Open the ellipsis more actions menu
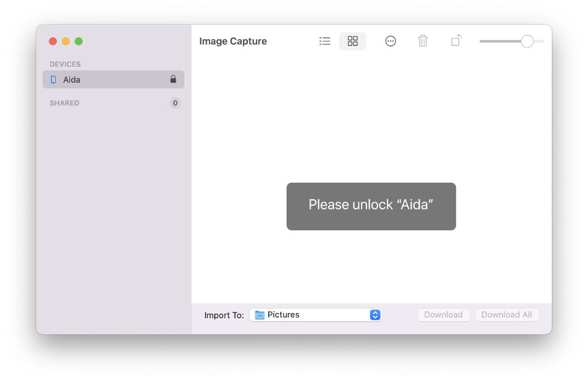 pos(390,41)
